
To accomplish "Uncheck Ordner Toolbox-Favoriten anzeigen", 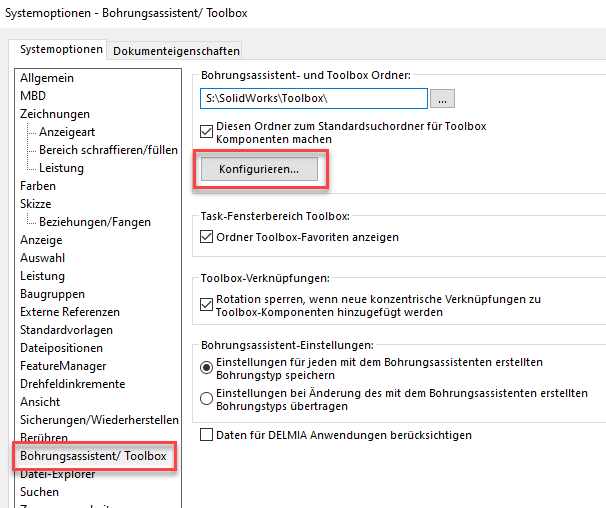I will click(x=207, y=237).
